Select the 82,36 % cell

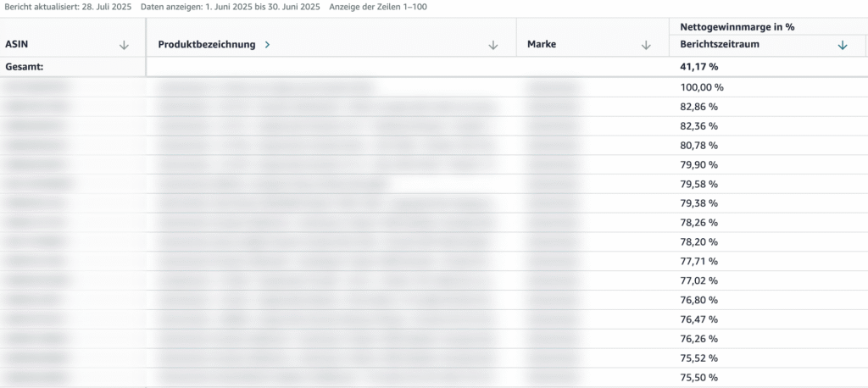(x=698, y=125)
